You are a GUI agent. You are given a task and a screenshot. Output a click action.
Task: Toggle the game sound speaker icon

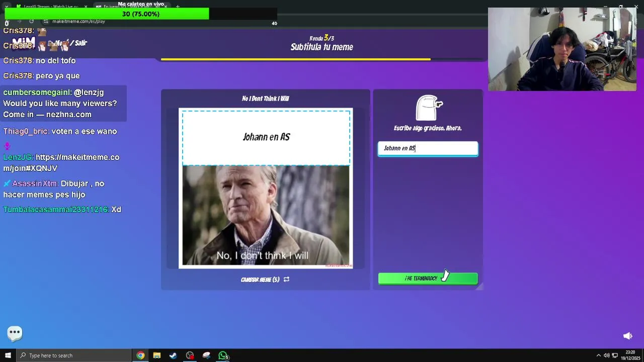(628, 336)
